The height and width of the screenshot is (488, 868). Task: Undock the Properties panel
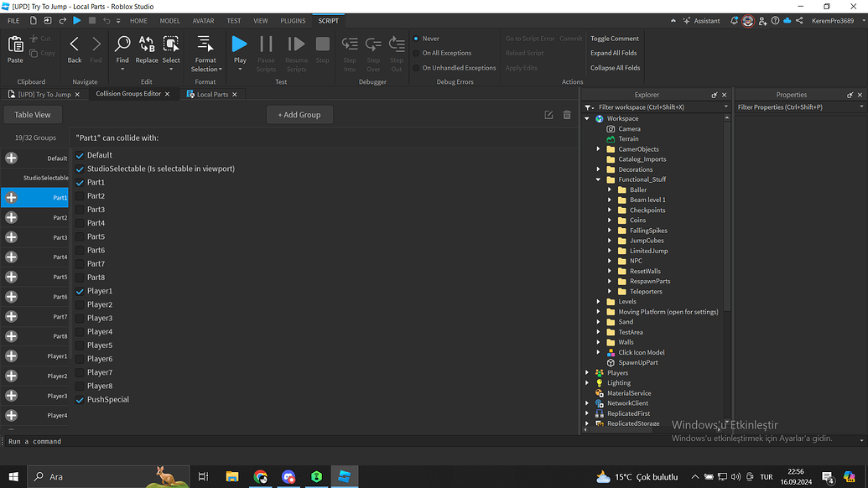[x=850, y=95]
